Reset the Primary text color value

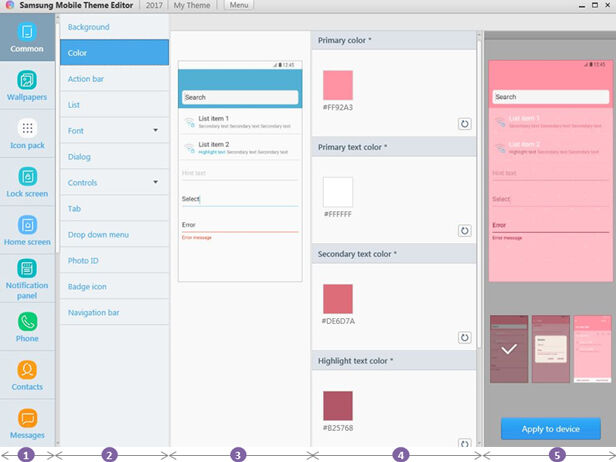pos(464,231)
